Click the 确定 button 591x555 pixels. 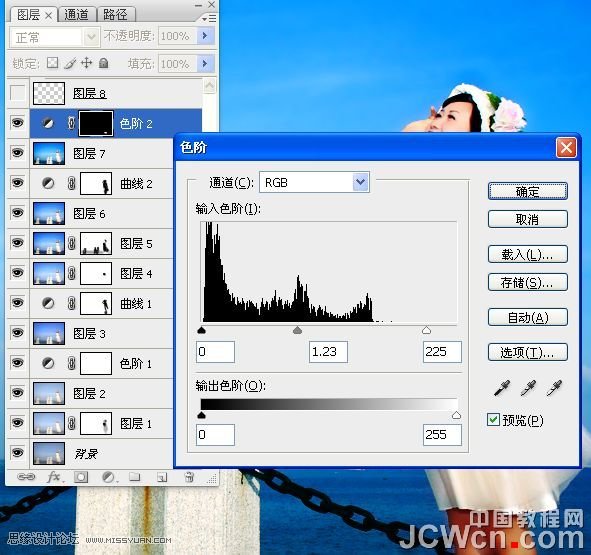528,191
